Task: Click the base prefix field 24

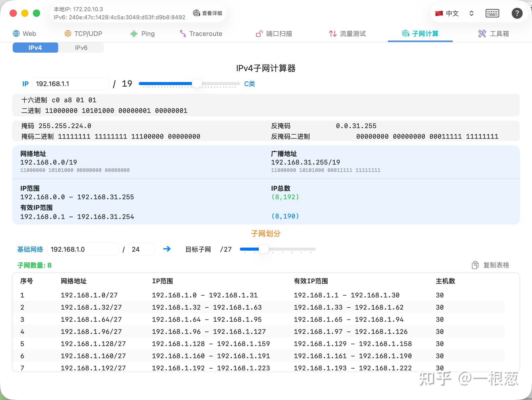Action: click(x=141, y=249)
